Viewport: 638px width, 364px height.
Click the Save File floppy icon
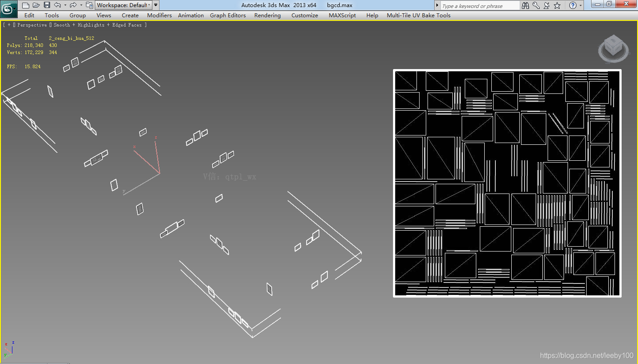point(47,5)
